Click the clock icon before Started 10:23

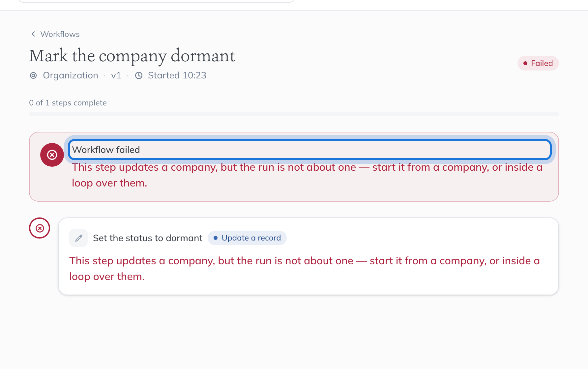coord(139,75)
